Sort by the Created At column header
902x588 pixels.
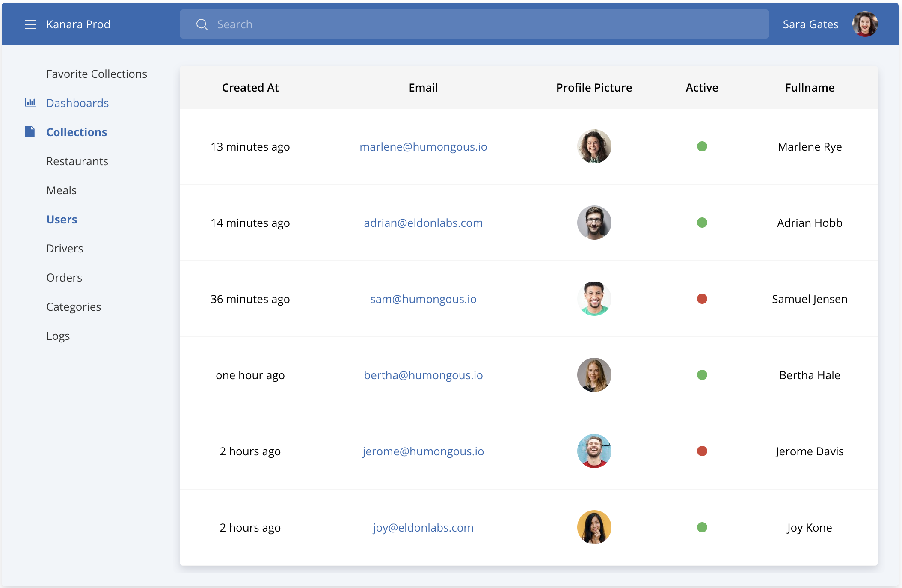point(250,87)
